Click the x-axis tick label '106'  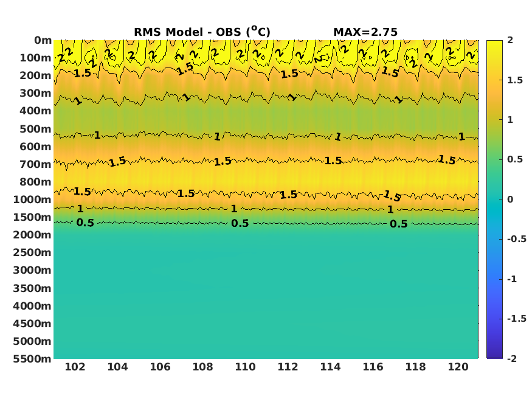(x=160, y=367)
